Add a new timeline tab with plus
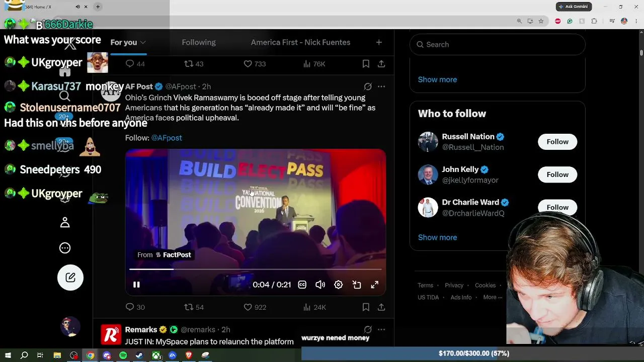 pos(379,42)
